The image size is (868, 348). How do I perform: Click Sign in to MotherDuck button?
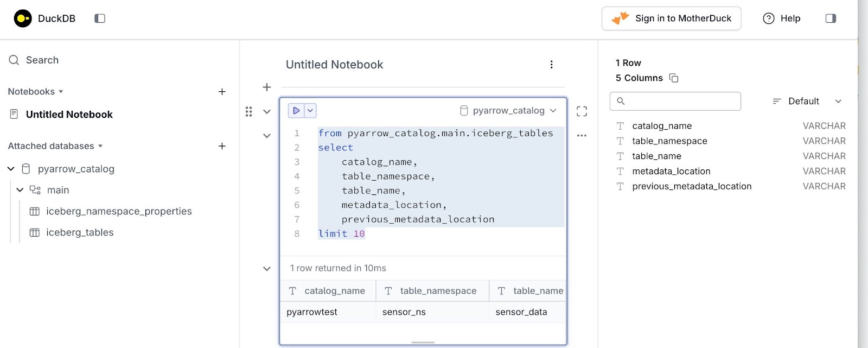point(671,18)
